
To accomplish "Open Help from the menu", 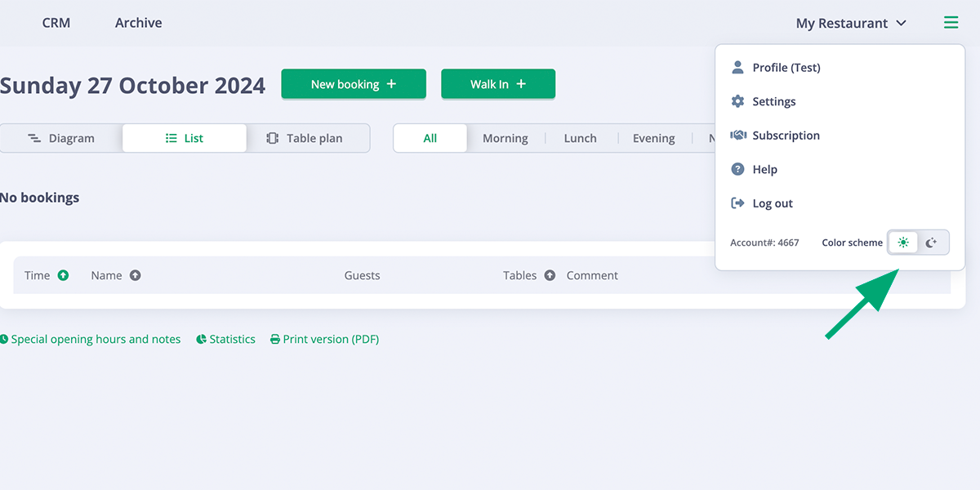I will coord(764,169).
